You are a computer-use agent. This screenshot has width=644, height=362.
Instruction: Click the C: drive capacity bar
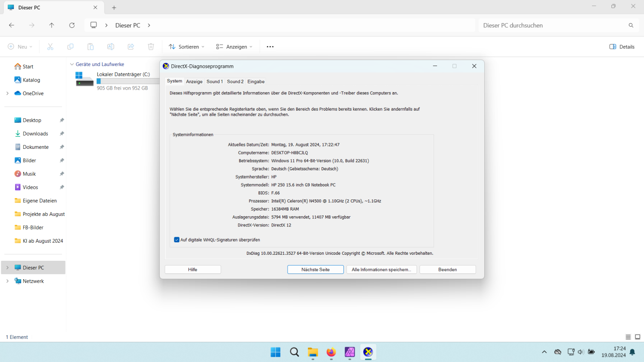pos(128,81)
